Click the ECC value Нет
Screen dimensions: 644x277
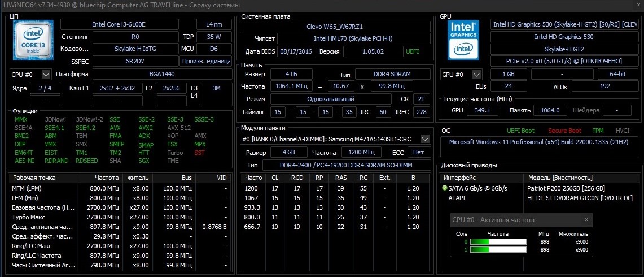click(419, 152)
